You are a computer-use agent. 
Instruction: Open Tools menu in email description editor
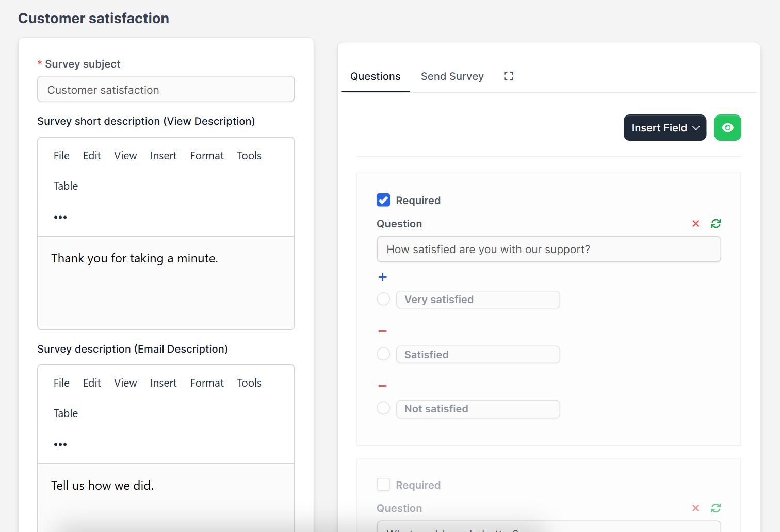click(249, 383)
